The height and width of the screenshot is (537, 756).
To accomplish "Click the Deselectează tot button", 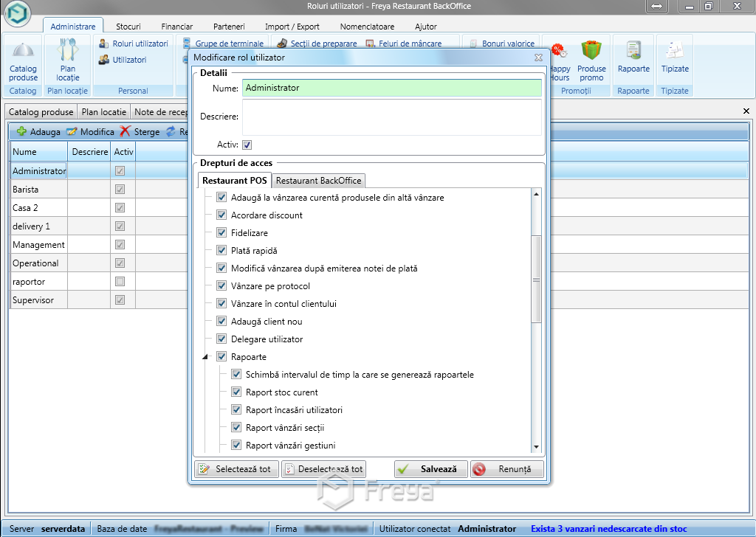I will [x=323, y=469].
